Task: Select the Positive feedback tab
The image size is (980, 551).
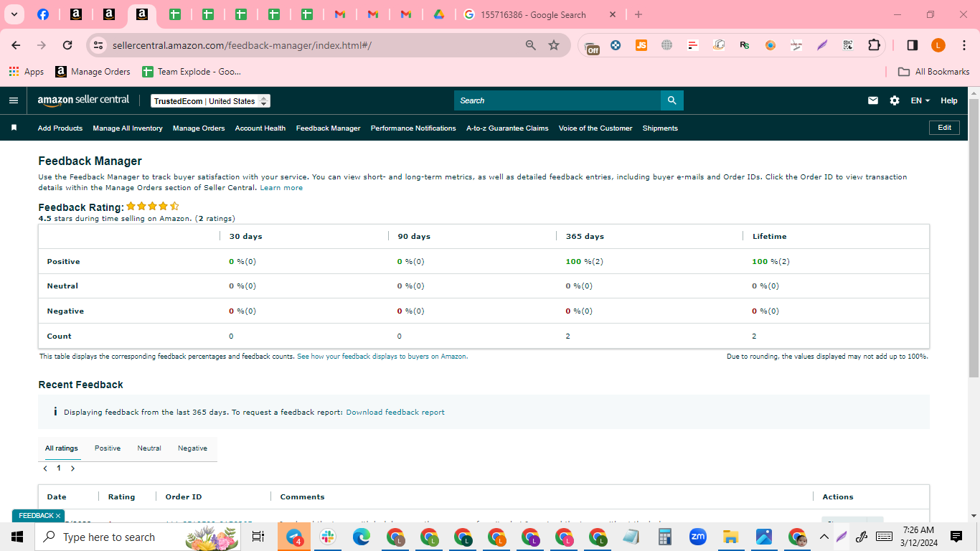Action: coord(108,448)
